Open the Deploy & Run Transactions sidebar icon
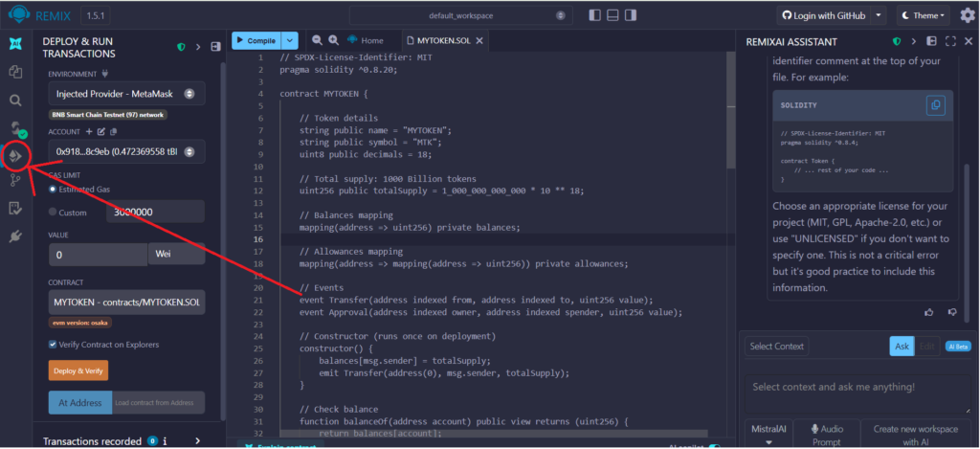Screen dimensions: 980x449 [x=15, y=154]
